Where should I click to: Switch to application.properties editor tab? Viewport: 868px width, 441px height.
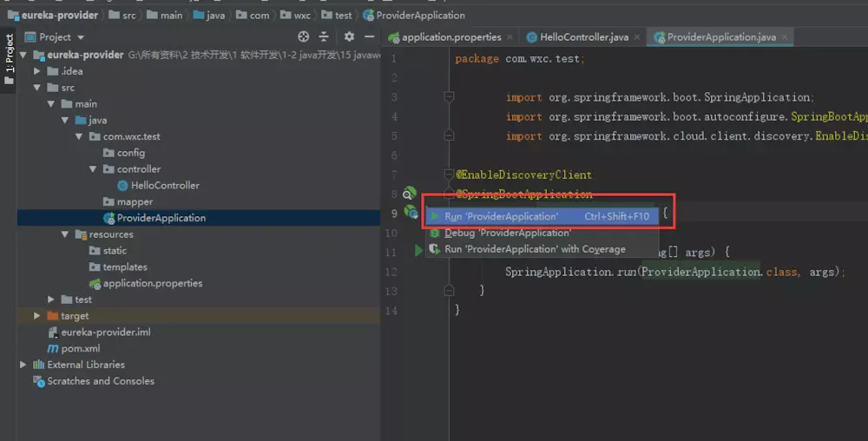click(451, 37)
